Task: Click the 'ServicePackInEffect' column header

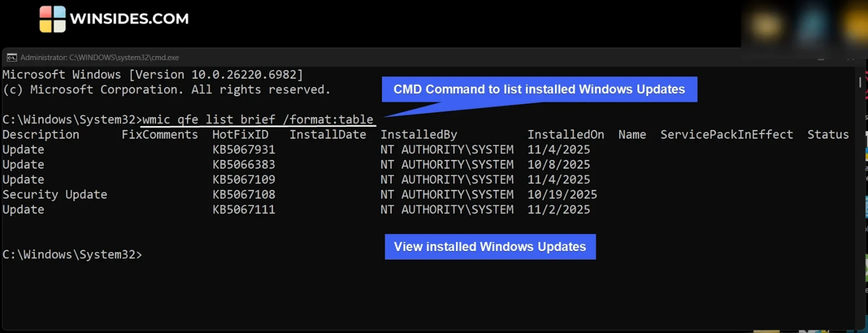Action: click(726, 135)
